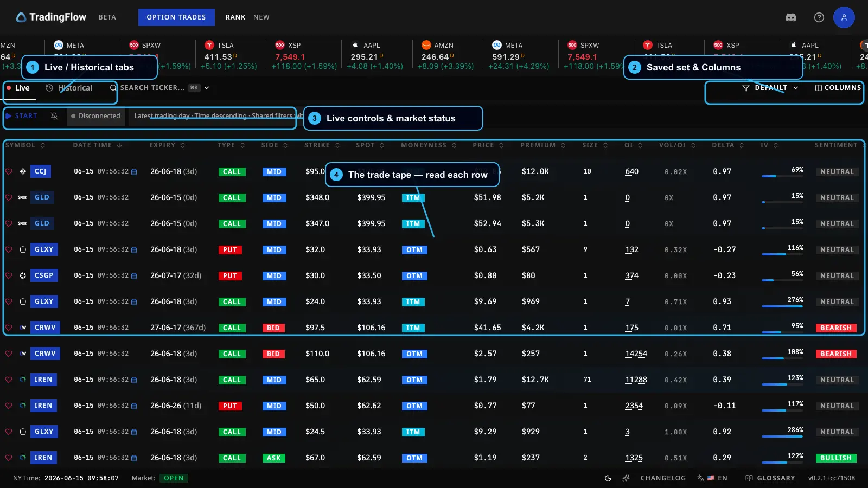Screen dimensions: 868x488
Task: Click company logo in IREN $65.0 row
Action: (x=23, y=380)
